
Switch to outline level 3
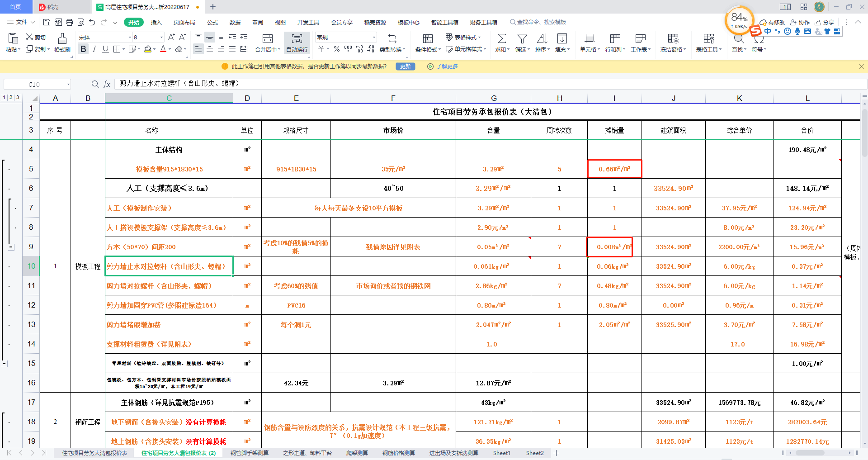point(18,97)
